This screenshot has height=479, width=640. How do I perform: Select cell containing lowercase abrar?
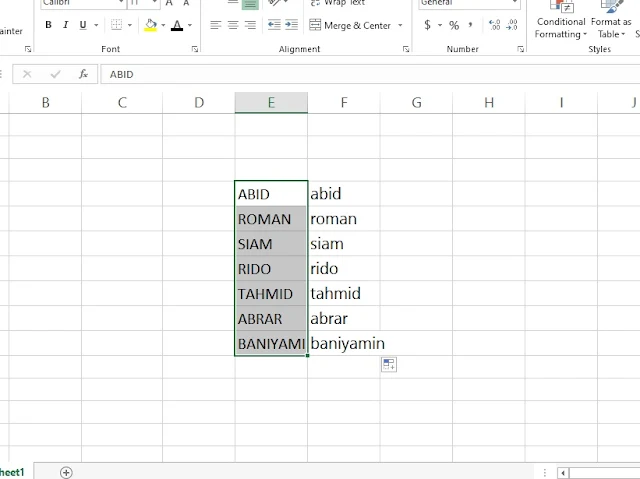(344, 319)
